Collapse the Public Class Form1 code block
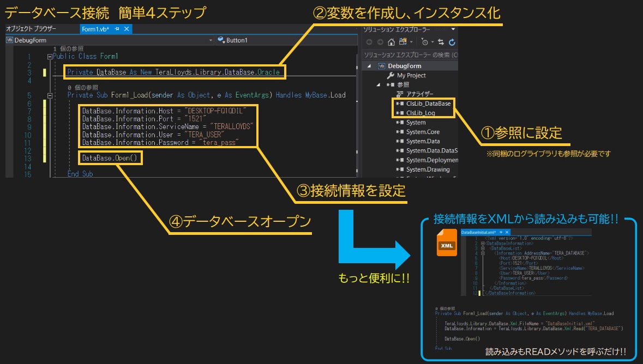Viewport: 643px width, 364px height. [x=50, y=57]
